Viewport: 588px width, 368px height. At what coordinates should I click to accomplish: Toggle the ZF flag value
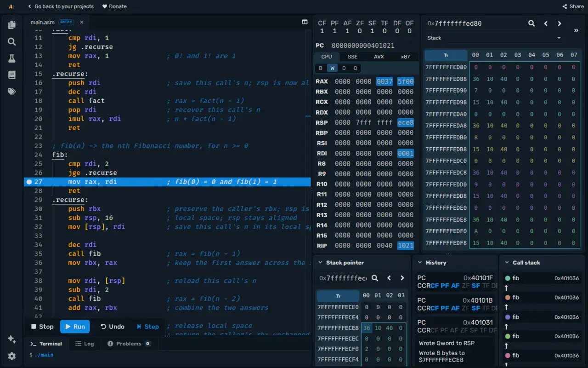[x=360, y=31]
